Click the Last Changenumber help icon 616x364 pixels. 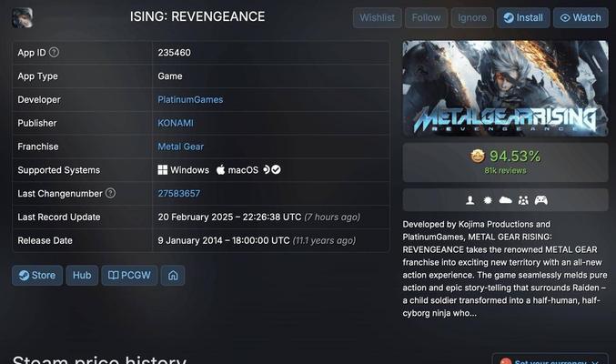(110, 194)
